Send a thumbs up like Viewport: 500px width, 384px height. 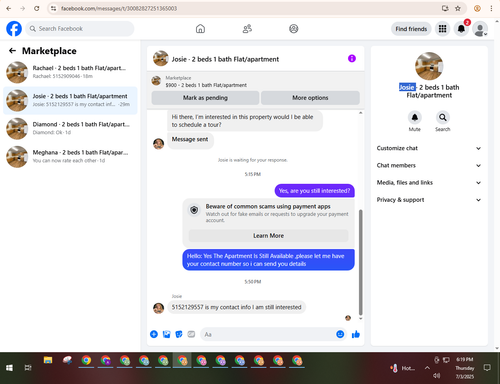click(x=356, y=334)
